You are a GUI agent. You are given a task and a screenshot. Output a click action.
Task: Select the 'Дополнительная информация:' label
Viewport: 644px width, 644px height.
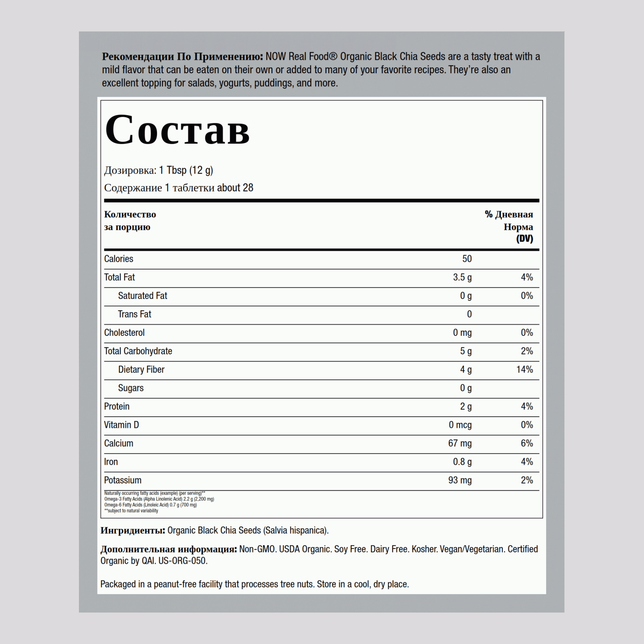point(169,549)
